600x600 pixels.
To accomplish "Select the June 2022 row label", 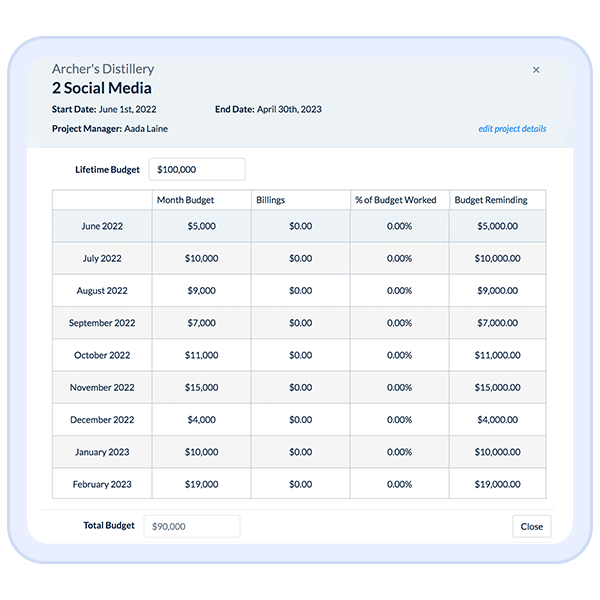I will click(x=102, y=226).
